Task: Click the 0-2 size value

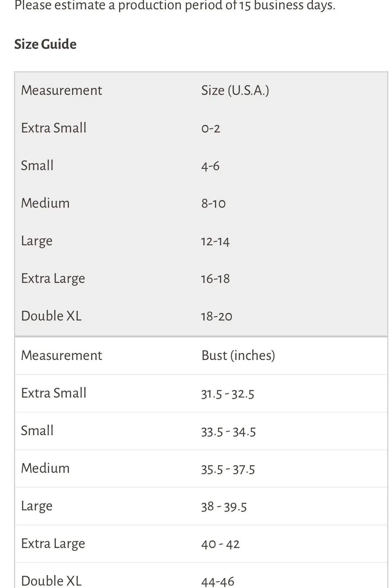Action: click(211, 128)
